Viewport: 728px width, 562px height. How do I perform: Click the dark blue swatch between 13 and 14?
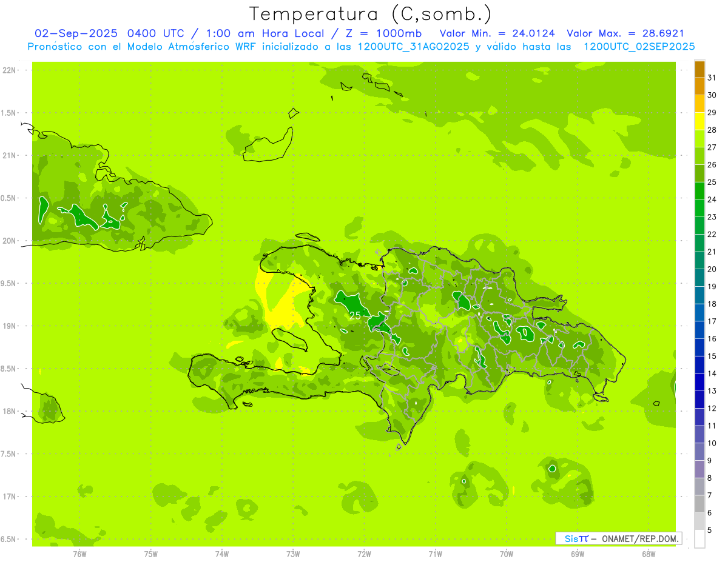(x=699, y=382)
